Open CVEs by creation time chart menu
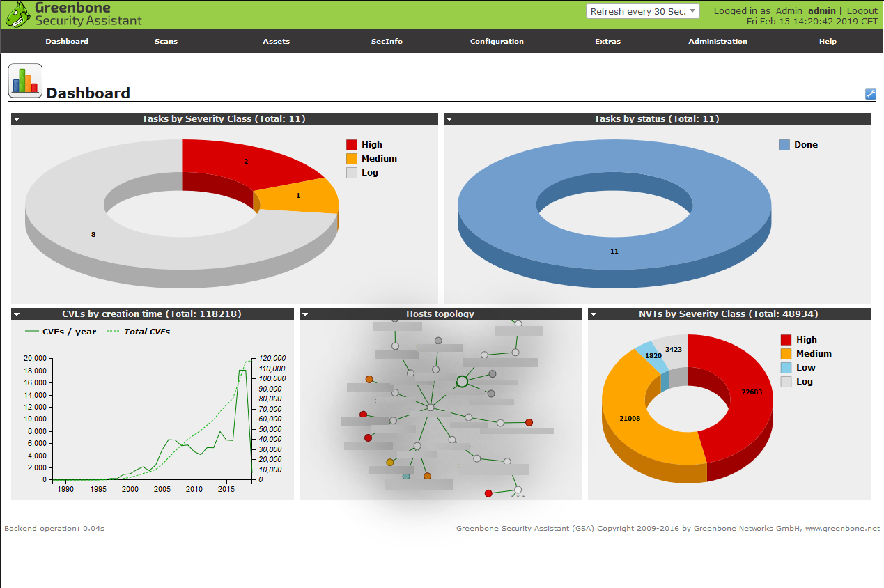 tap(17, 314)
